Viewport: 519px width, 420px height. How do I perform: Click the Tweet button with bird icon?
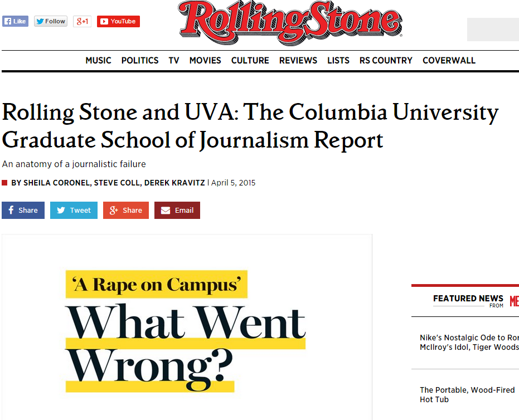point(73,210)
